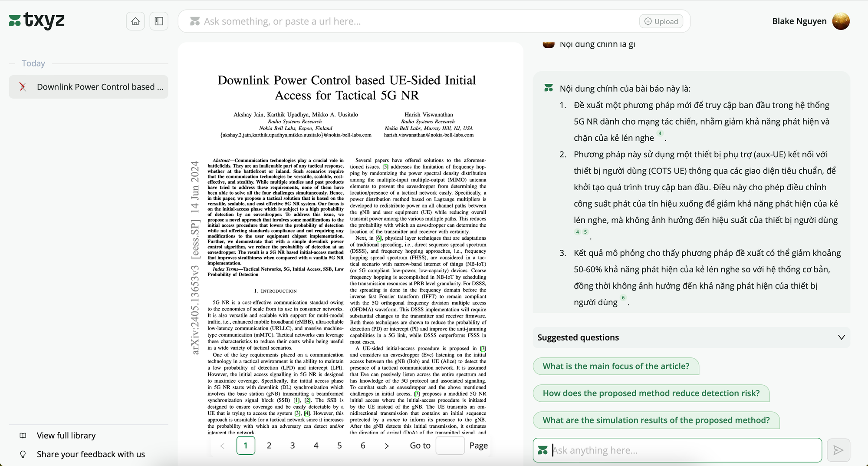Open citation 5 after second summary point
The height and width of the screenshot is (466, 868).
pos(585,232)
